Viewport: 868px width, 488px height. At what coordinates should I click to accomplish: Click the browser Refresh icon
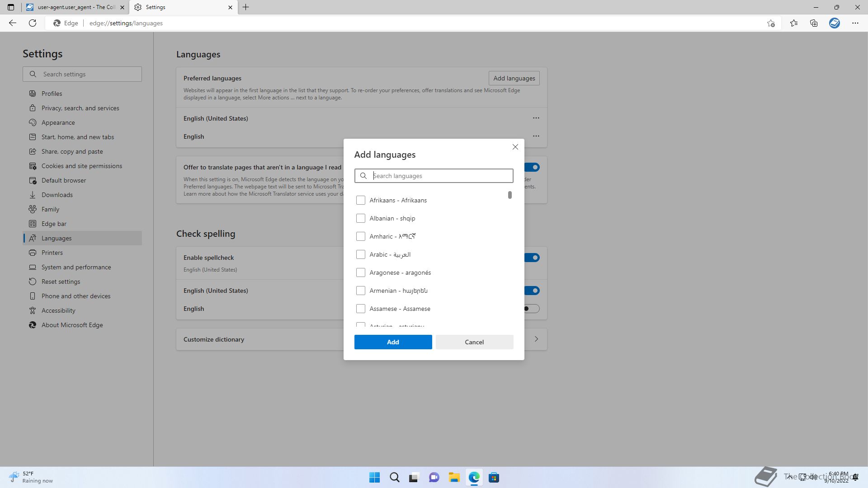(x=33, y=23)
